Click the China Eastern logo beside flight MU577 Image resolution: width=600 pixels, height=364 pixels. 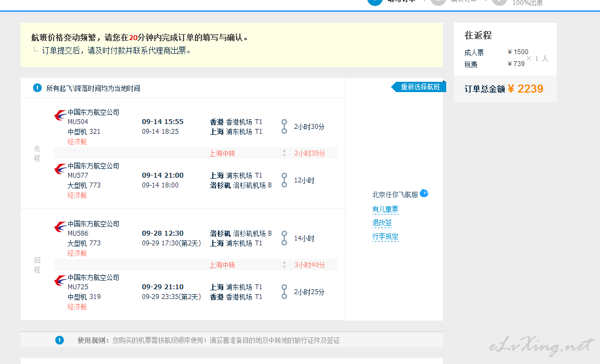[61, 168]
